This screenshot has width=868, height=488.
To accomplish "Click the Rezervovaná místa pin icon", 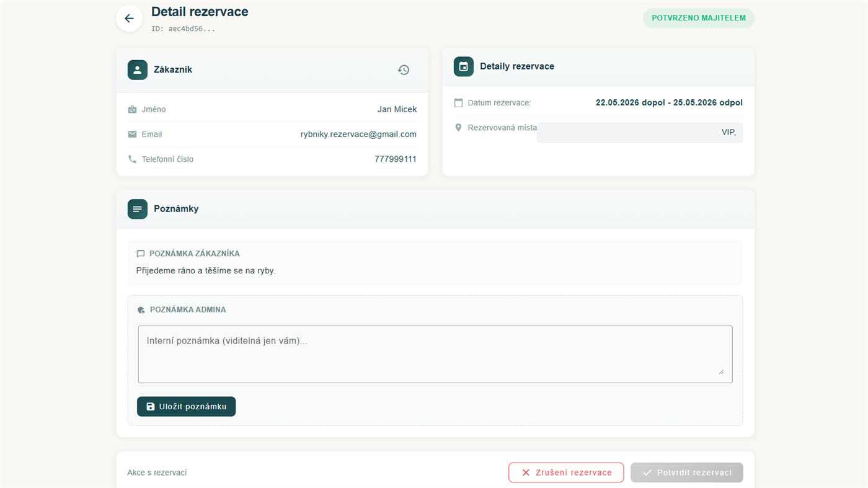I will pyautogui.click(x=458, y=128).
